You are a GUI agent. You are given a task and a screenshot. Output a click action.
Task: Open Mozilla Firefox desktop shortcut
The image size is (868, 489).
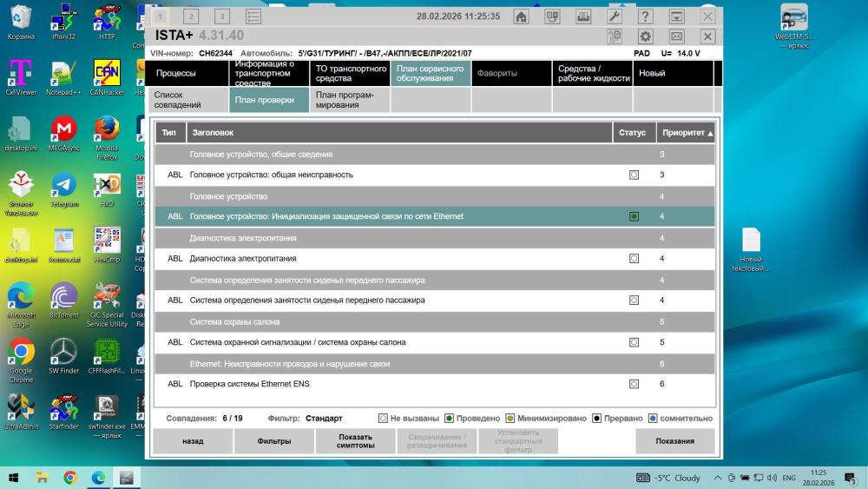click(x=107, y=137)
